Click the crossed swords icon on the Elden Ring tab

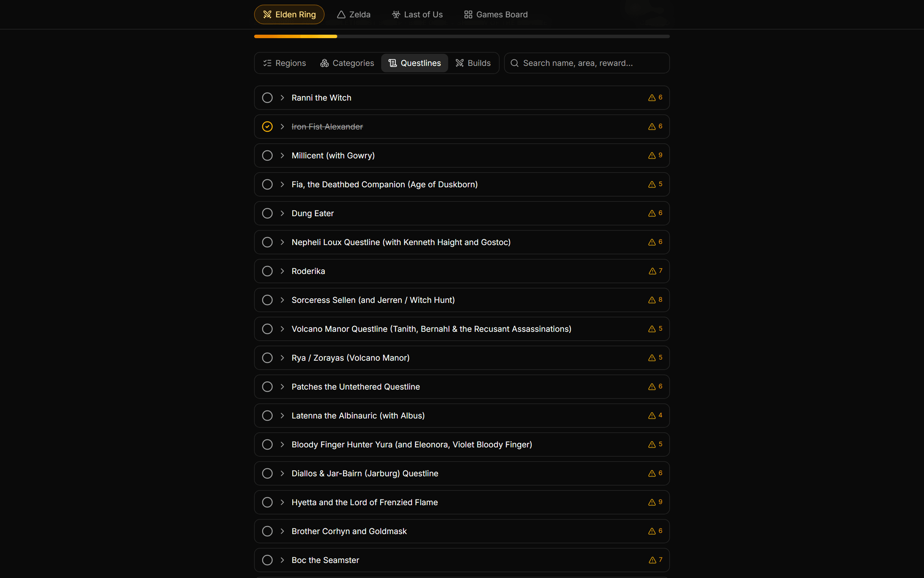click(267, 15)
